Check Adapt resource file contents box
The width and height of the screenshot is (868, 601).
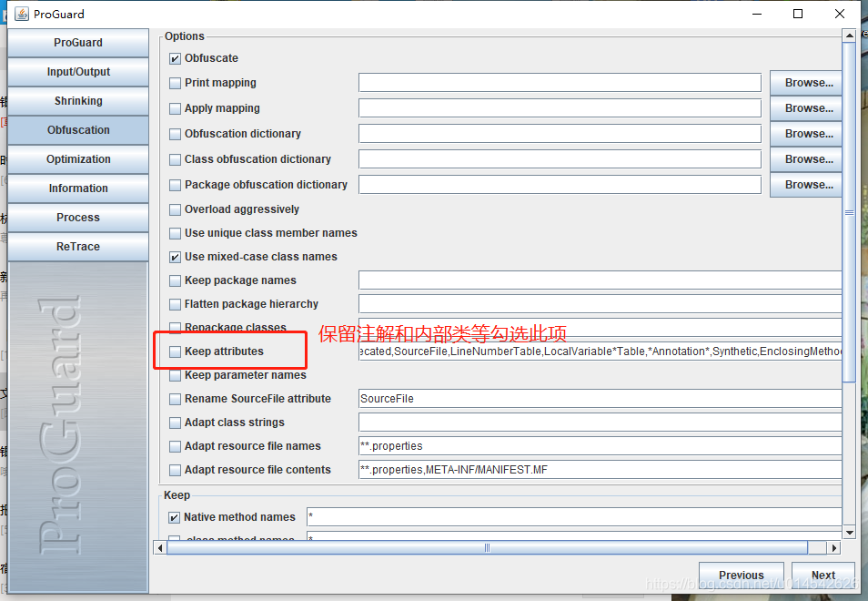tap(175, 470)
